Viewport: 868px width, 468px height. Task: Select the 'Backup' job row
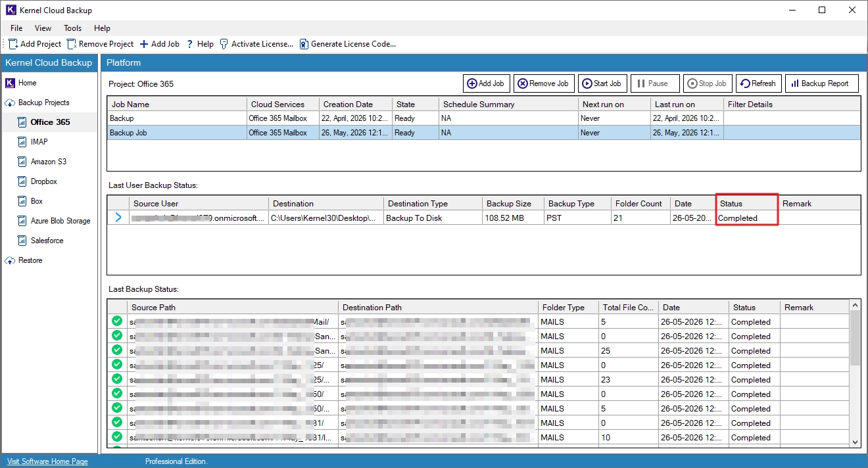pos(483,118)
